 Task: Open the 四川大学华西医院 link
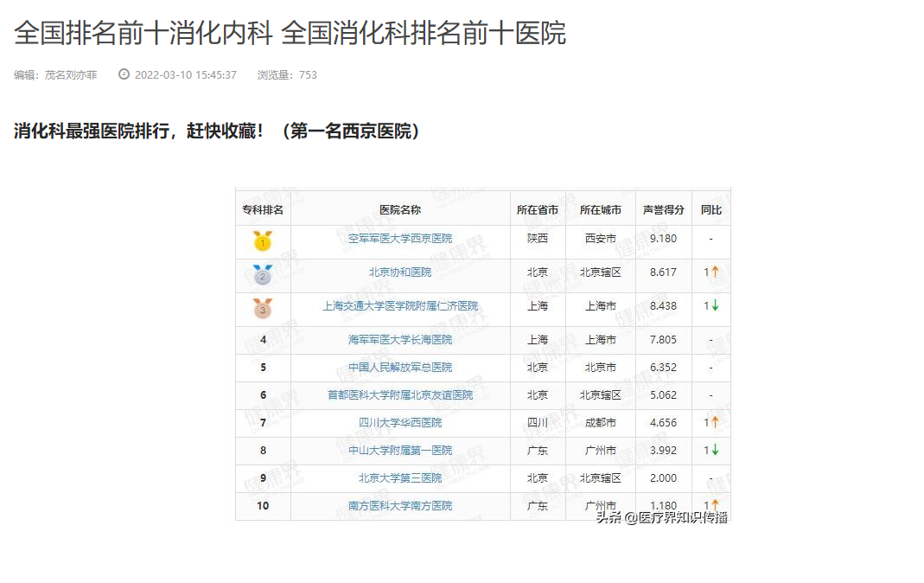[400, 423]
